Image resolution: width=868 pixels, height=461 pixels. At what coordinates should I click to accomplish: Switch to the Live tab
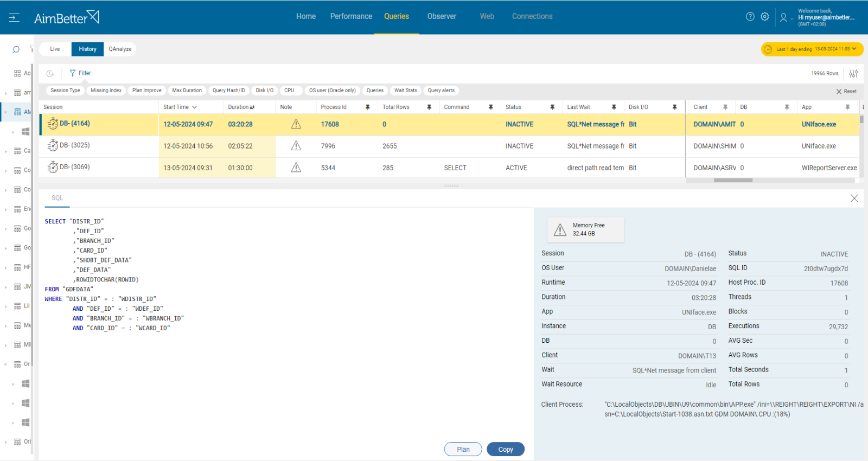coord(55,49)
